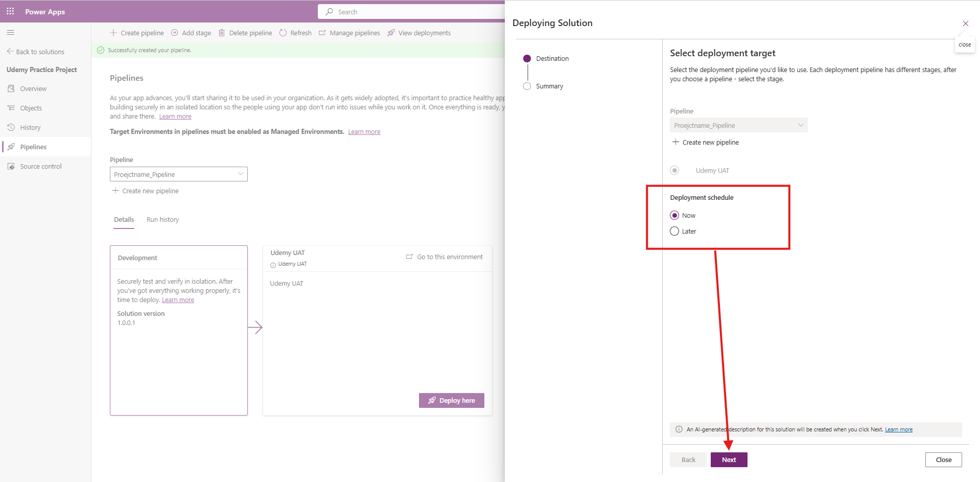This screenshot has height=482, width=980.
Task: Click the Overview sidebar icon
Action: (11, 88)
